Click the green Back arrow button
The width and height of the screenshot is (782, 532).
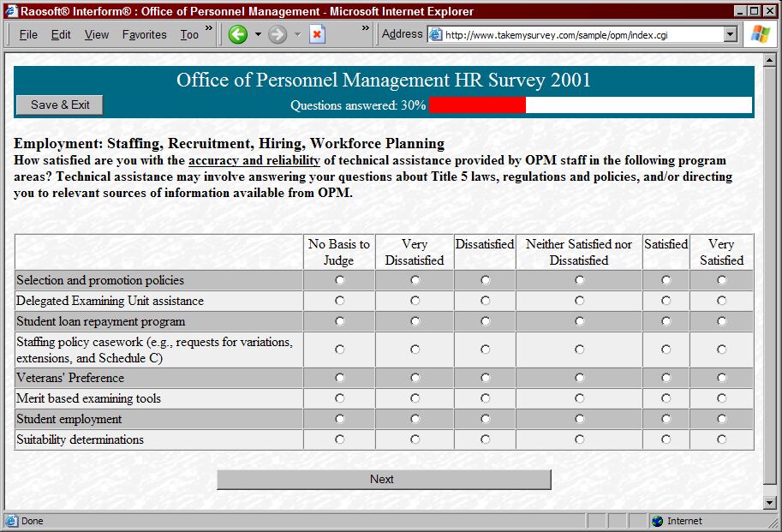pos(238,34)
